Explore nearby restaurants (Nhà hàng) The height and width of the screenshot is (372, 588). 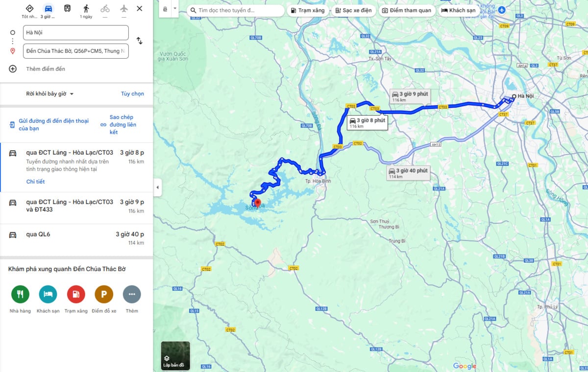tap(20, 294)
